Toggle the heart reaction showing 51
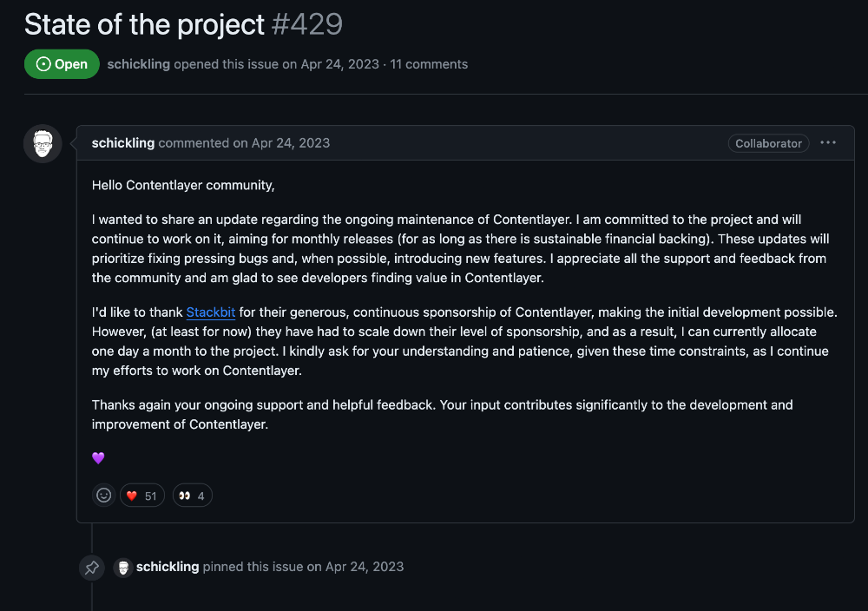This screenshot has height=611, width=868. pos(142,496)
